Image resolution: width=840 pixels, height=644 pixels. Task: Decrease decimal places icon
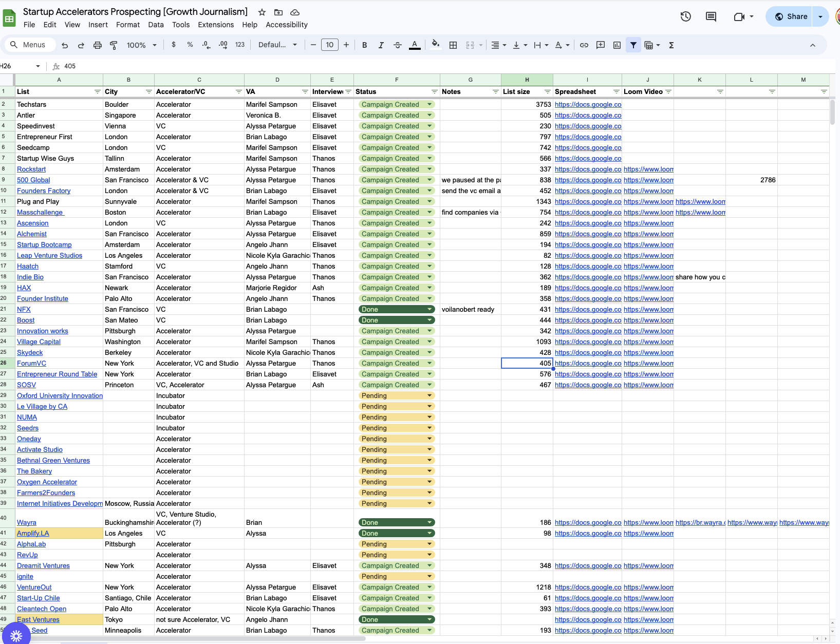tap(206, 45)
